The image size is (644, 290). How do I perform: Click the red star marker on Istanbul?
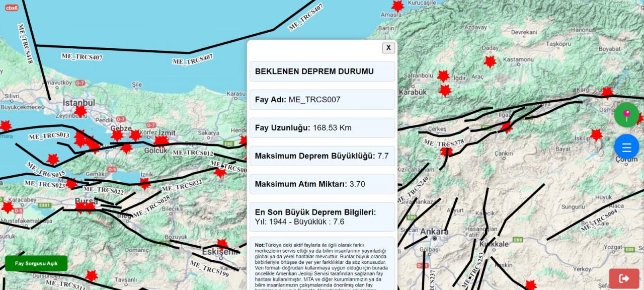coord(80,111)
